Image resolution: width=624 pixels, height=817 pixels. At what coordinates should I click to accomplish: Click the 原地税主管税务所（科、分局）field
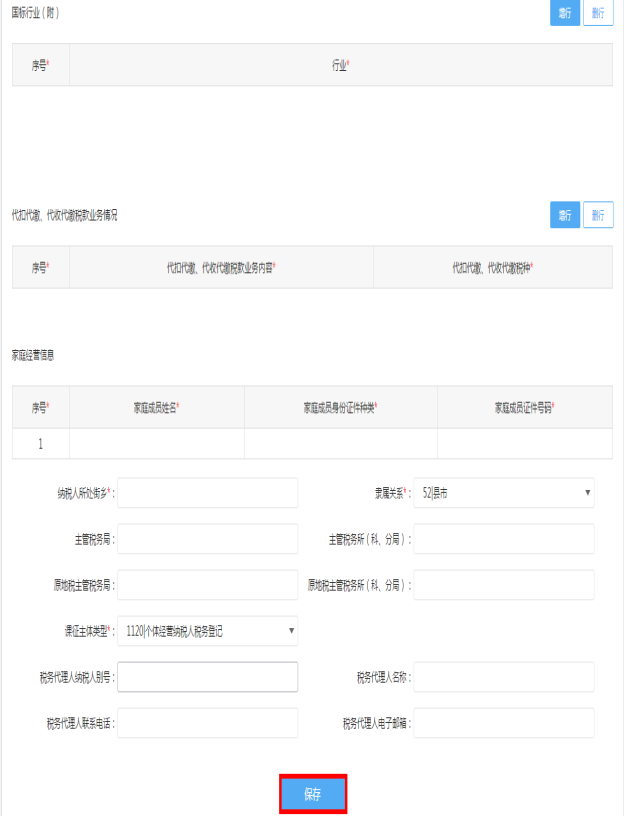[x=504, y=585]
